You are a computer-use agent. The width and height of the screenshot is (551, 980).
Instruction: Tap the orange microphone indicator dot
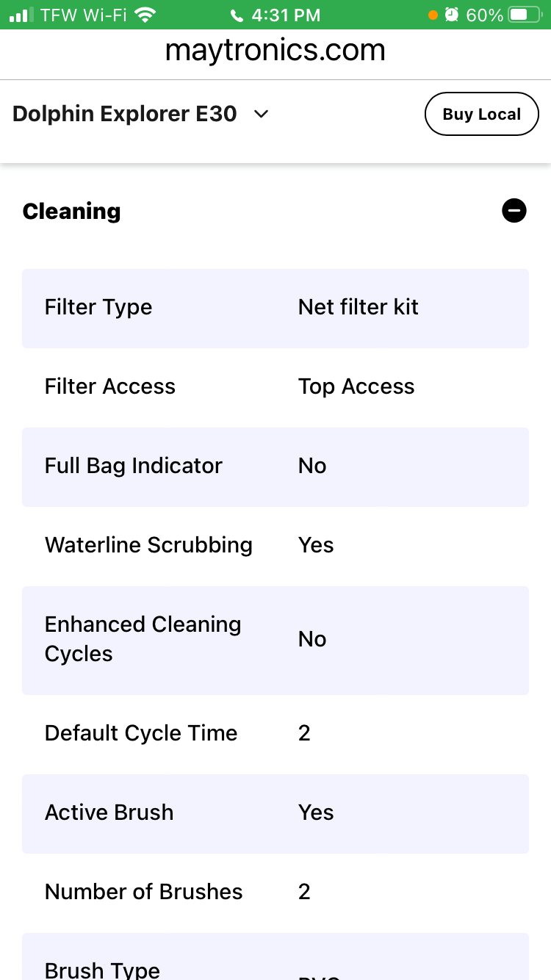[433, 15]
